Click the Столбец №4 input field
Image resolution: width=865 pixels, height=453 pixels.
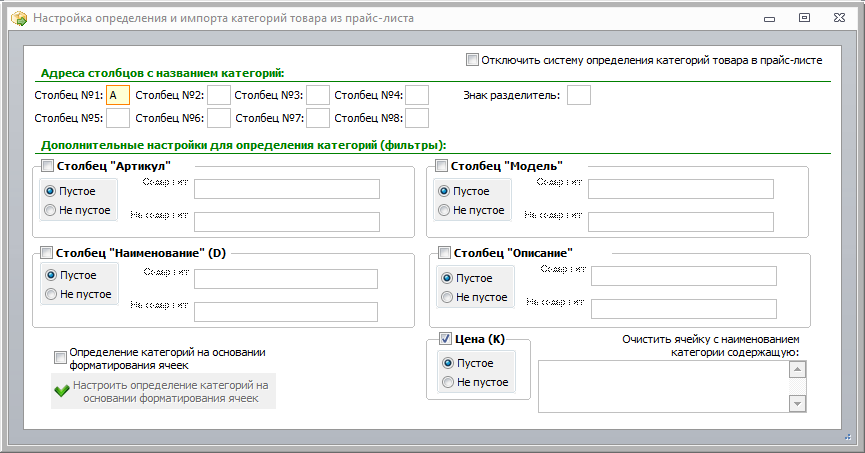tap(417, 95)
